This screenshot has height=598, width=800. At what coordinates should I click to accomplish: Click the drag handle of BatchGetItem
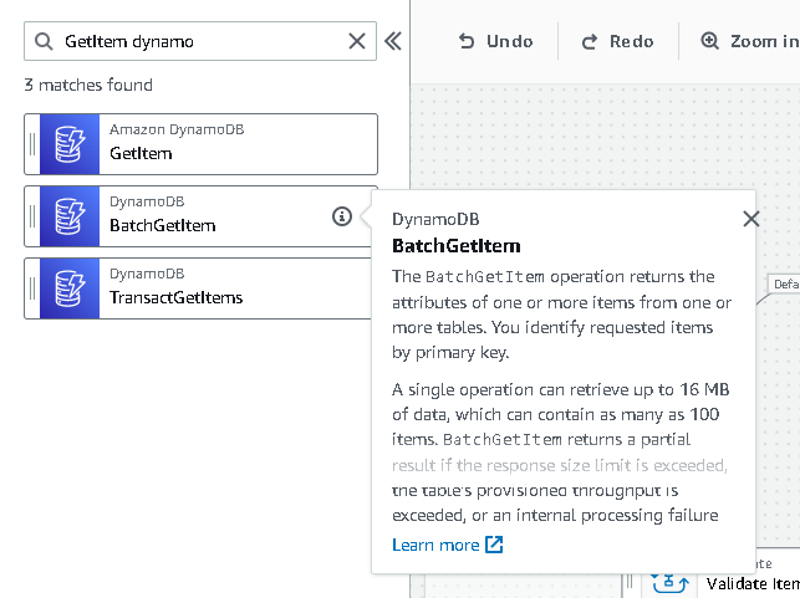coord(32,216)
